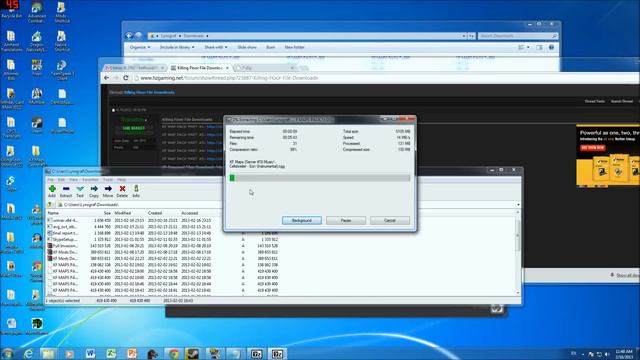Screen dimensions: 640x360
Task: Toggle Explorer preview pane icon
Action: click(x=539, y=47)
